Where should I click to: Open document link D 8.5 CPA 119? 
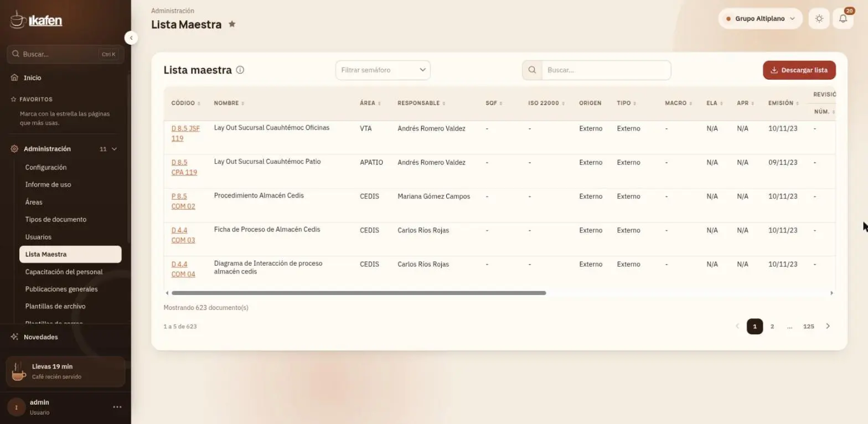click(x=184, y=167)
